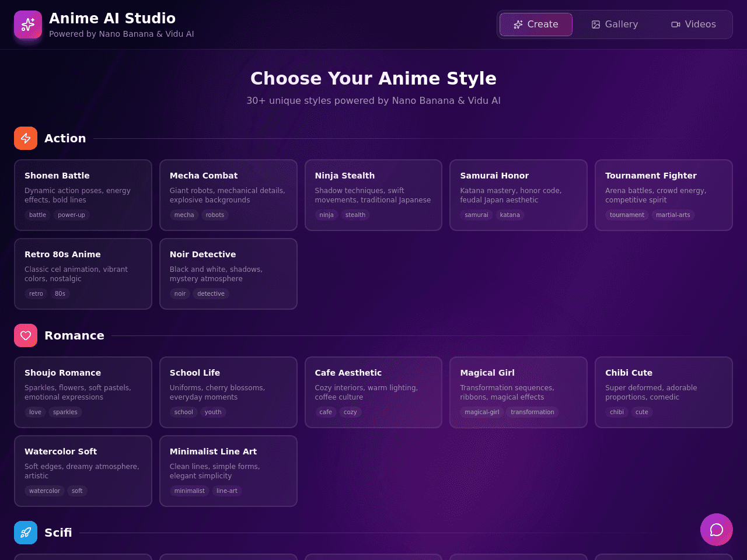This screenshot has height=560, width=747.
Task: Select the Ninja Stealth style card
Action: [373, 195]
